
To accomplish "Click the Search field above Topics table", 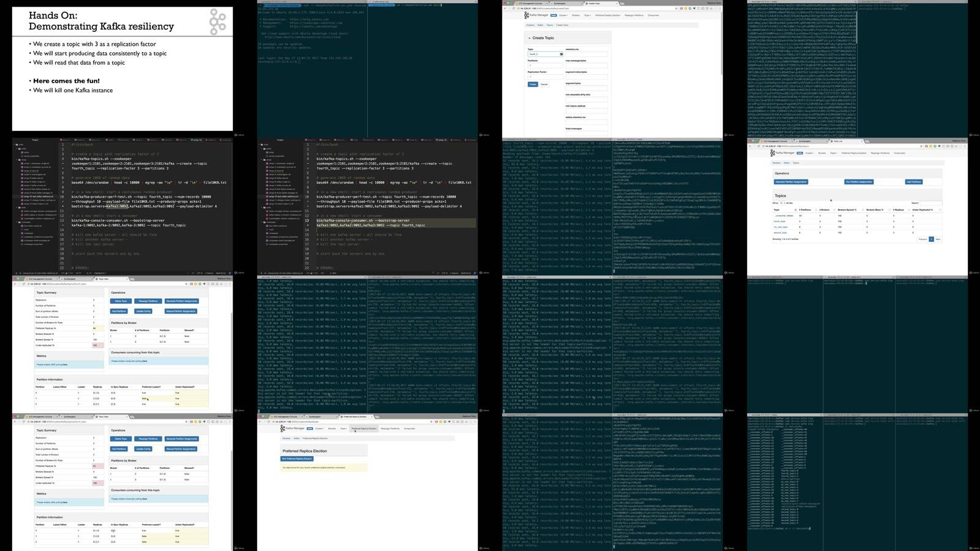I will pos(931,203).
